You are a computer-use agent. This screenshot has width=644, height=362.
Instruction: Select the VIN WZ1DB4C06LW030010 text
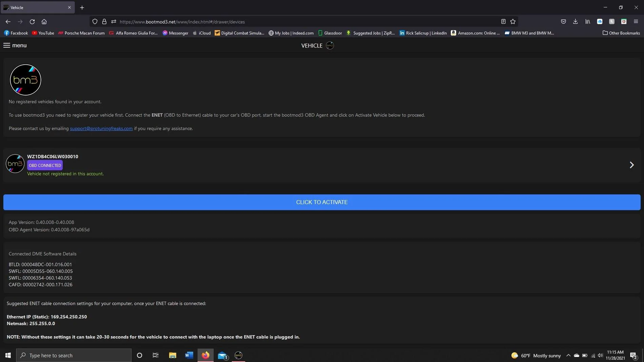pyautogui.click(x=53, y=156)
